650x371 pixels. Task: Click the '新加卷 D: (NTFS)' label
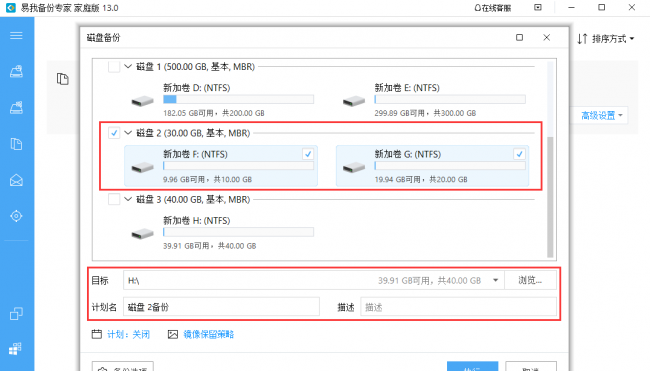coord(196,88)
